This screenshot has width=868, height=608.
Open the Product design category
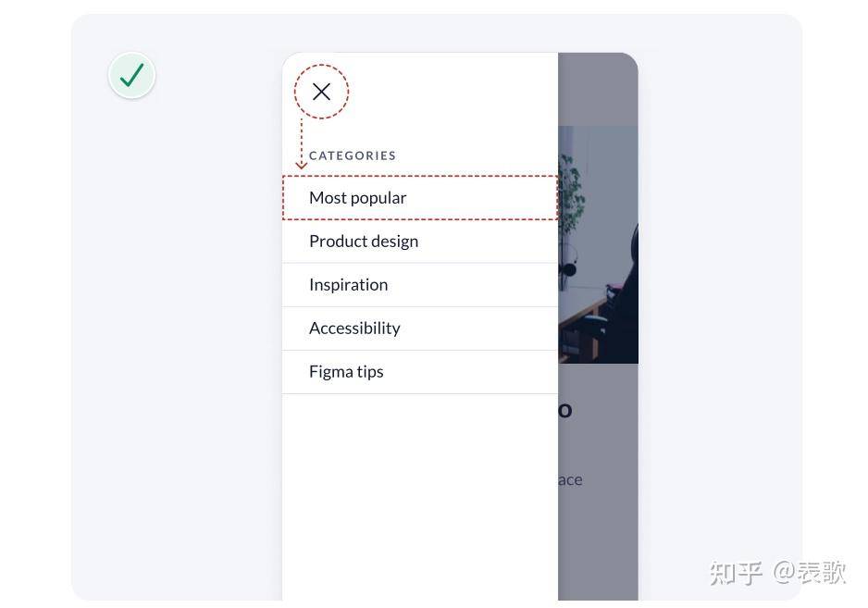419,242
